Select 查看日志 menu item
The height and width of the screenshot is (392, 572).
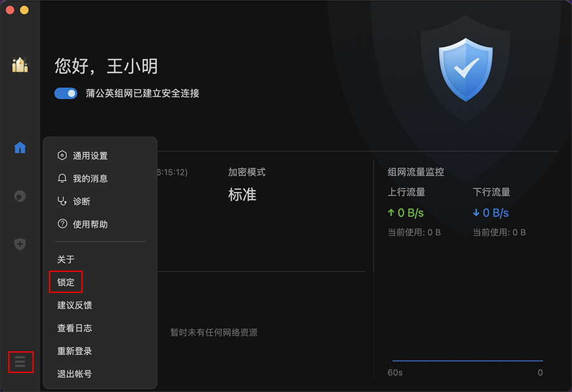[74, 328]
